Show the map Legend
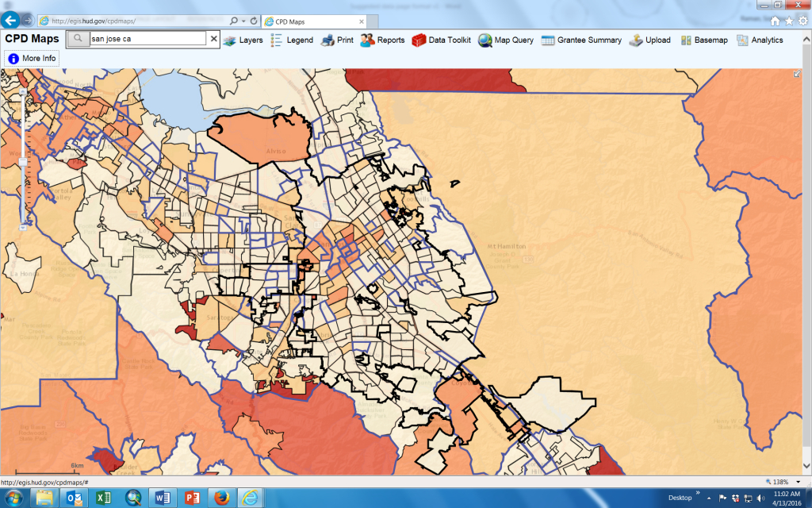The width and height of the screenshot is (812, 508). [x=292, y=40]
